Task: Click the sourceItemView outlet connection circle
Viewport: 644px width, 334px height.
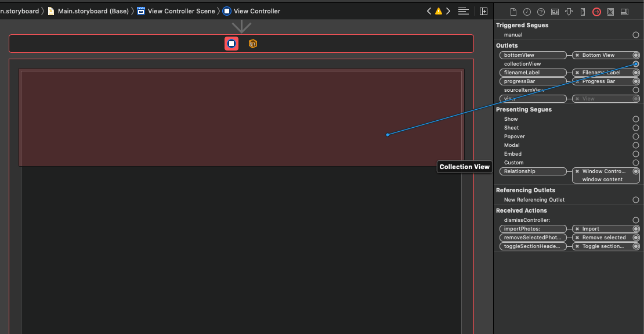Action: point(636,90)
